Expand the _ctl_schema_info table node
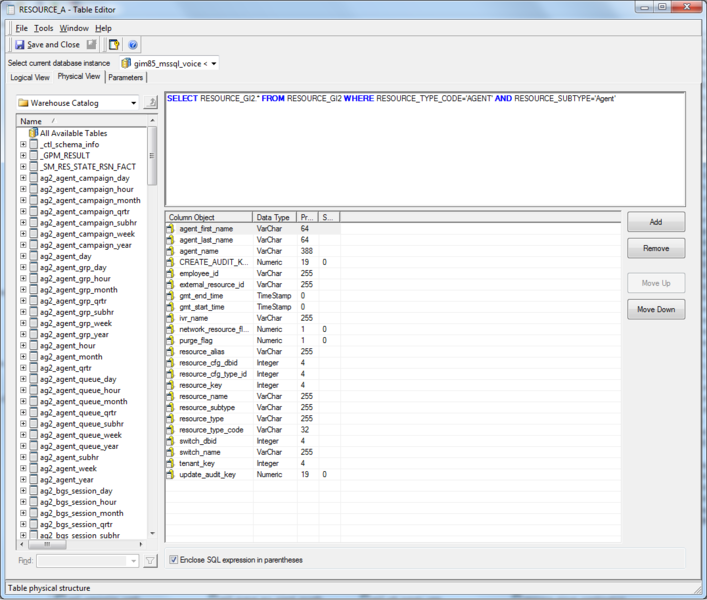Image resolution: width=707 pixels, height=600 pixels. coord(23,144)
